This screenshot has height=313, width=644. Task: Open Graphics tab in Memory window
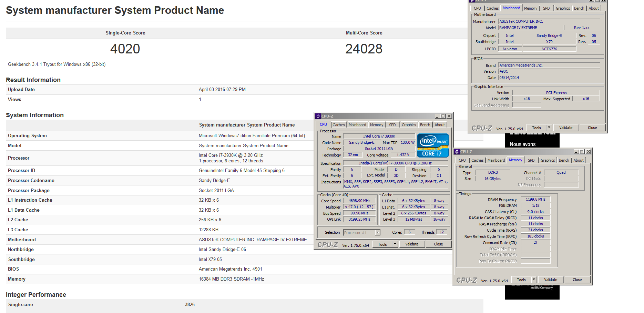click(548, 160)
